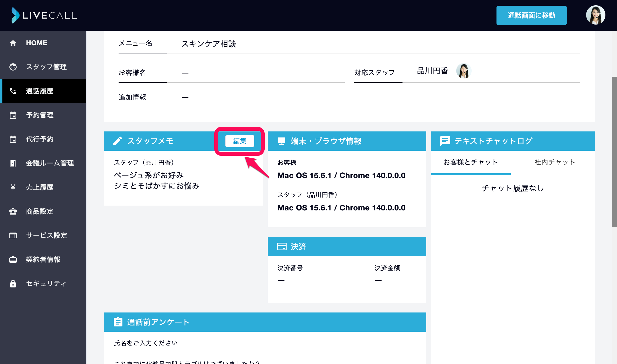Viewport: 617px width, 364px height.
Task: Click the テキストチャットログ chat bubble icon
Action: (445, 141)
